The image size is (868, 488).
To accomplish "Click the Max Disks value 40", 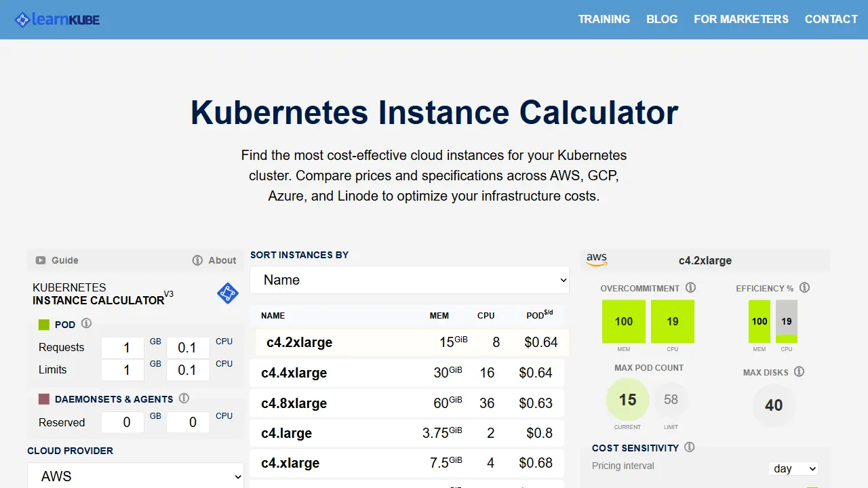I will coord(774,405).
